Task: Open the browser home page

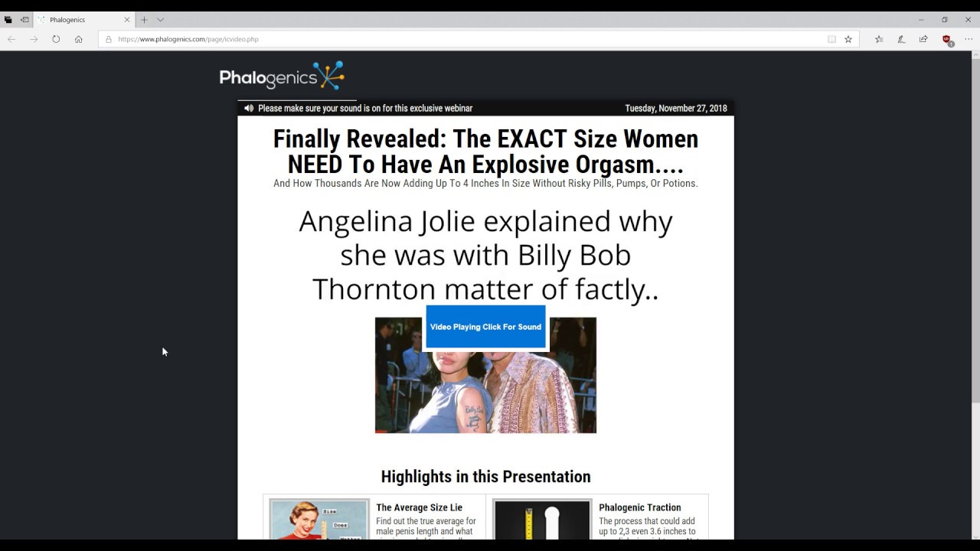Action: pyautogui.click(x=78, y=39)
